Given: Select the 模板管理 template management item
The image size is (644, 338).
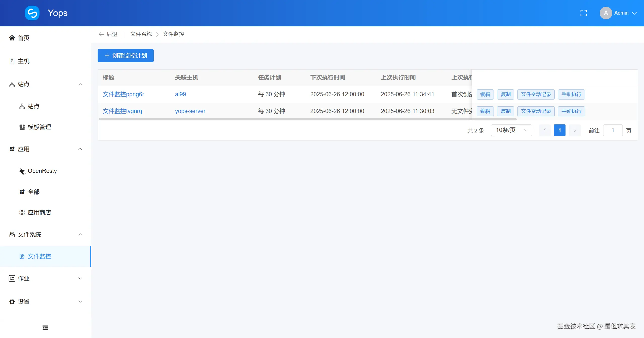Looking at the screenshot, I should click(x=39, y=127).
